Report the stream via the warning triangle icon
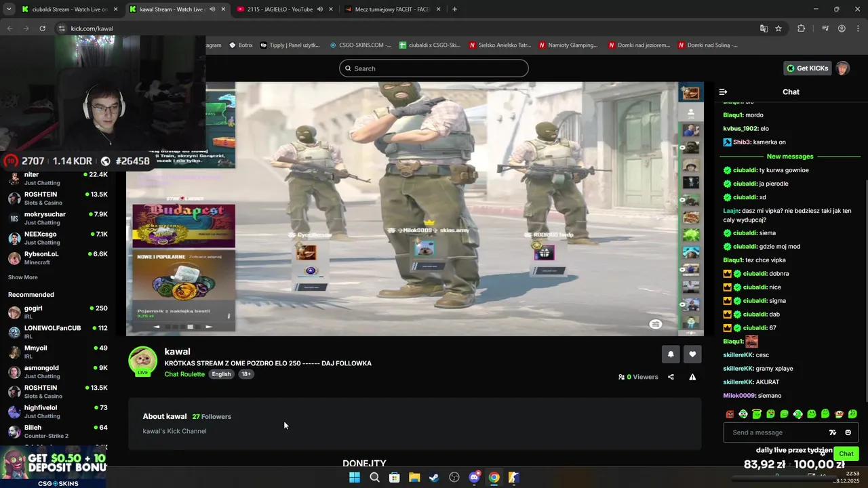This screenshot has height=488, width=868. pos(692,377)
